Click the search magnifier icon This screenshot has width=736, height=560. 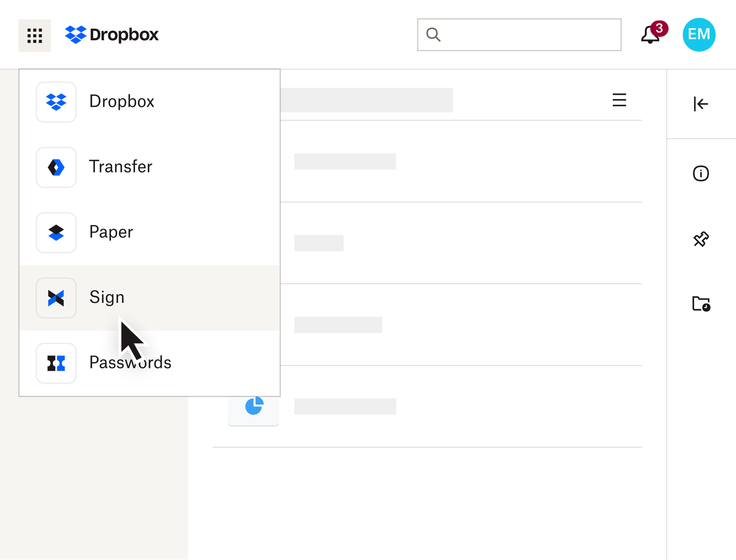coord(433,35)
